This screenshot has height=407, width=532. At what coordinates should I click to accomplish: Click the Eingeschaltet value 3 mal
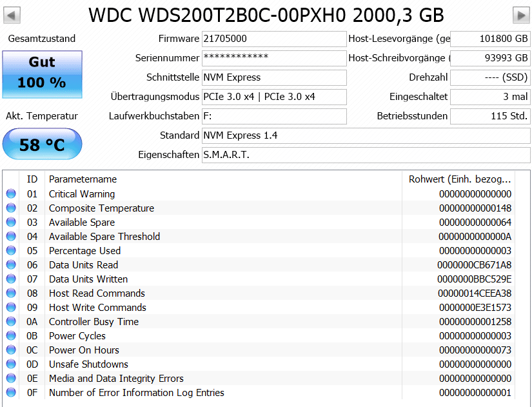(x=490, y=97)
